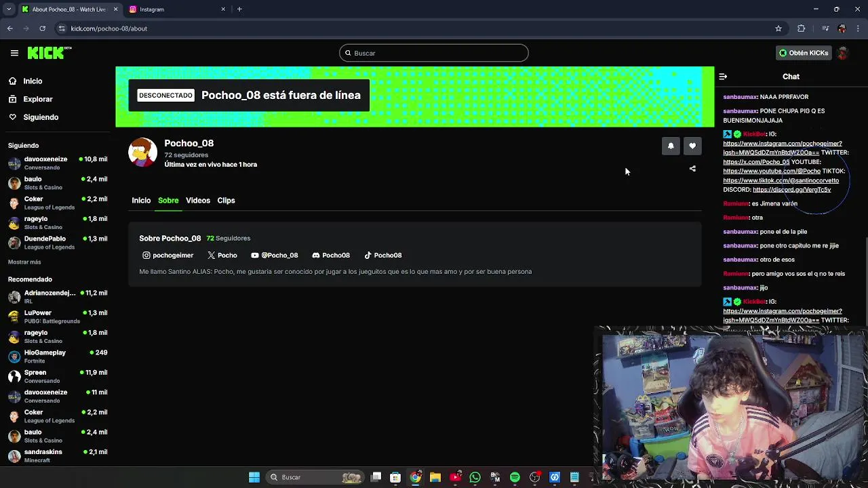Click the KICK logo
868x488 pixels.
click(49, 53)
